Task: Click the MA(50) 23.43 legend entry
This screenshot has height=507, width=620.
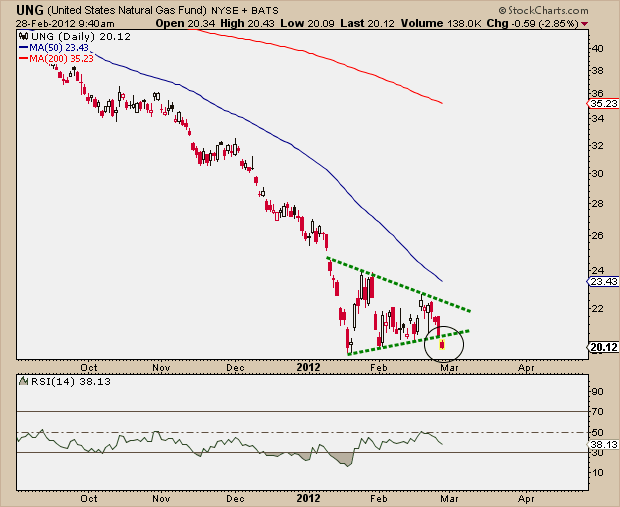Action: click(x=59, y=47)
